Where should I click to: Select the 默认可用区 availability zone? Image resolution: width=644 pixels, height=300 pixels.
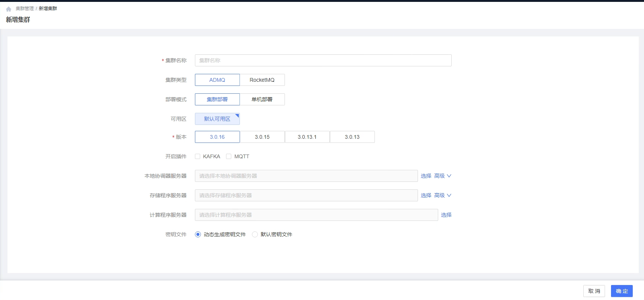coord(217,119)
